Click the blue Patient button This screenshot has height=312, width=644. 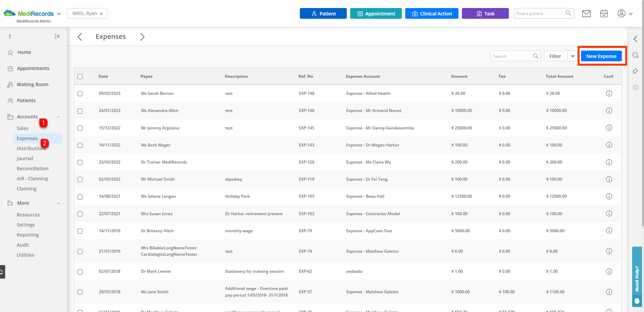(323, 14)
